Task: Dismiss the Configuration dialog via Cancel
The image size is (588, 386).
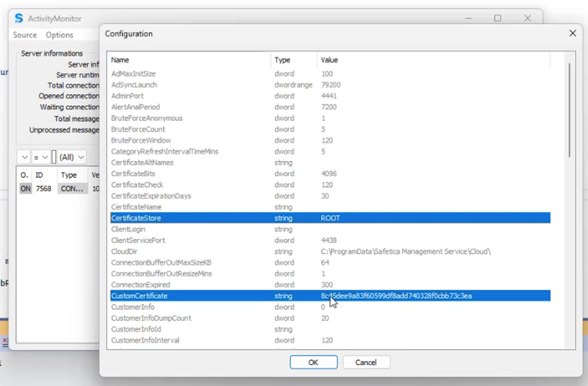Action: point(366,362)
